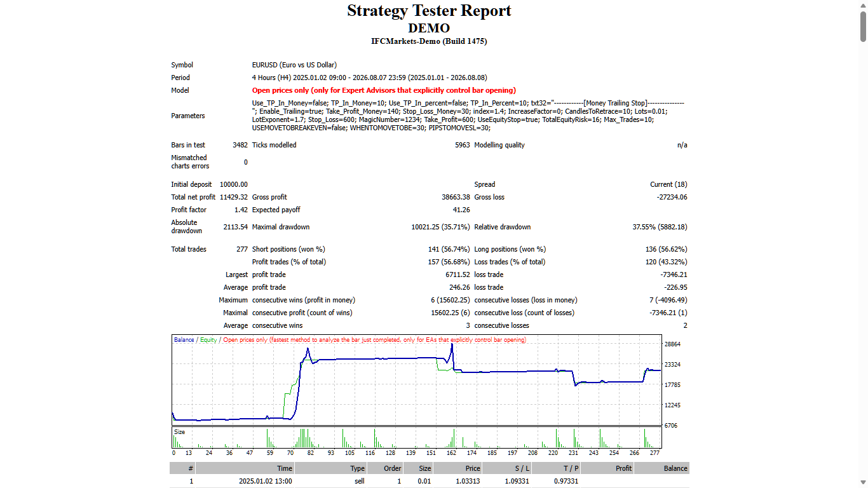Screen dimensions: 868x488
Task: Click the "Parameters" row label
Action: pyautogui.click(x=188, y=116)
